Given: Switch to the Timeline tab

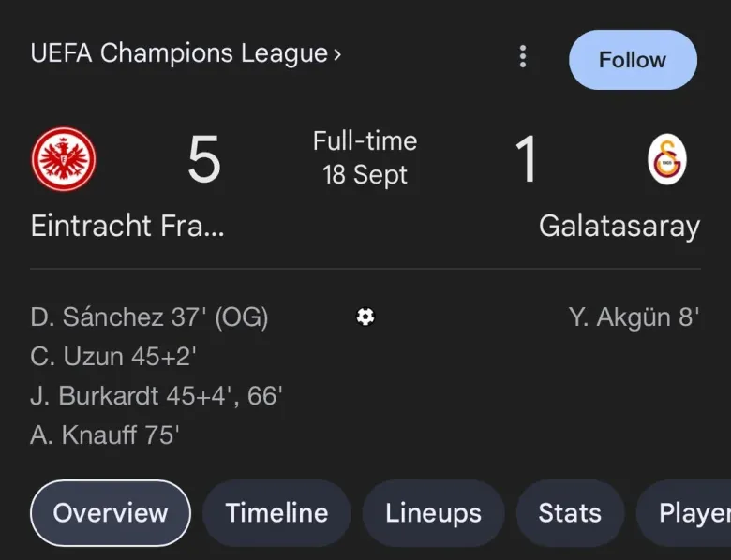Looking at the screenshot, I should coord(276,513).
